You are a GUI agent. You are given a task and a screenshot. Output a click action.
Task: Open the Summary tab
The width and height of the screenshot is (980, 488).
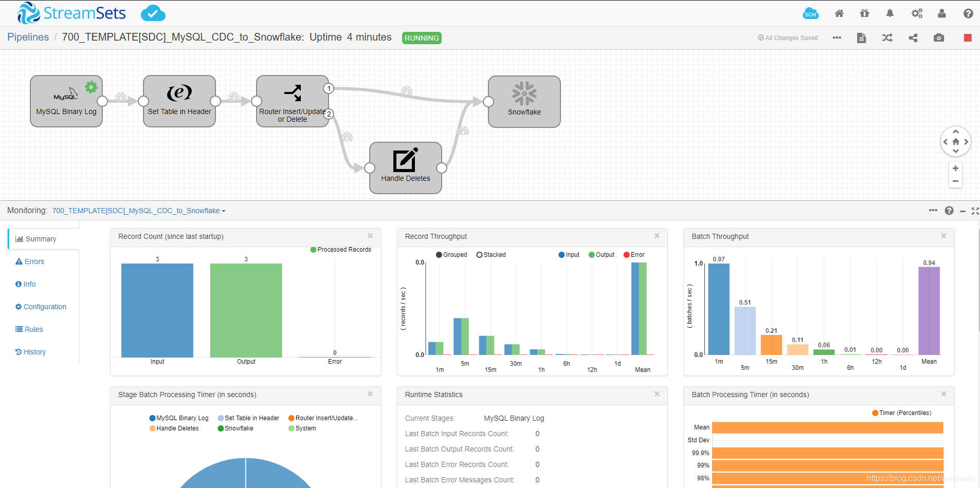tap(44, 239)
